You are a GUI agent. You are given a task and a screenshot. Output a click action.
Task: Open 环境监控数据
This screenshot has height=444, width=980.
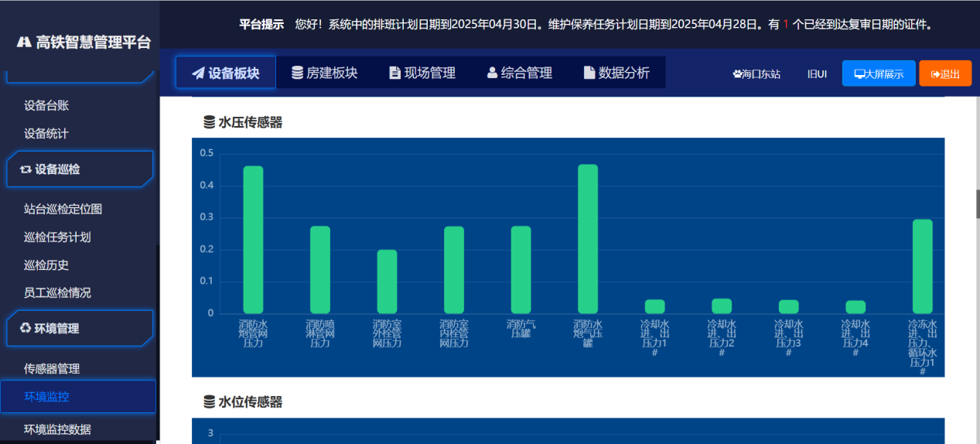57,429
